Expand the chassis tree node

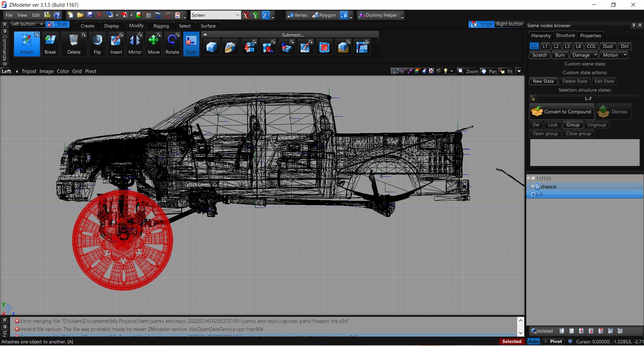point(533,186)
